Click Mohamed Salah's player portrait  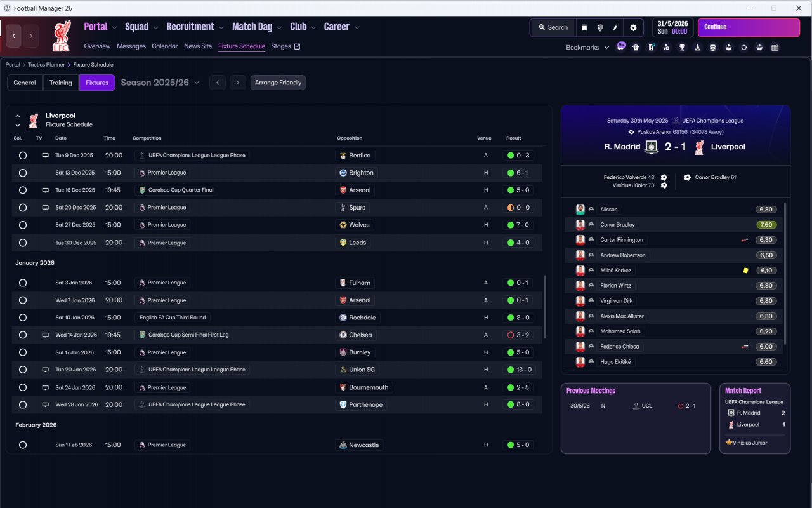[x=580, y=331]
